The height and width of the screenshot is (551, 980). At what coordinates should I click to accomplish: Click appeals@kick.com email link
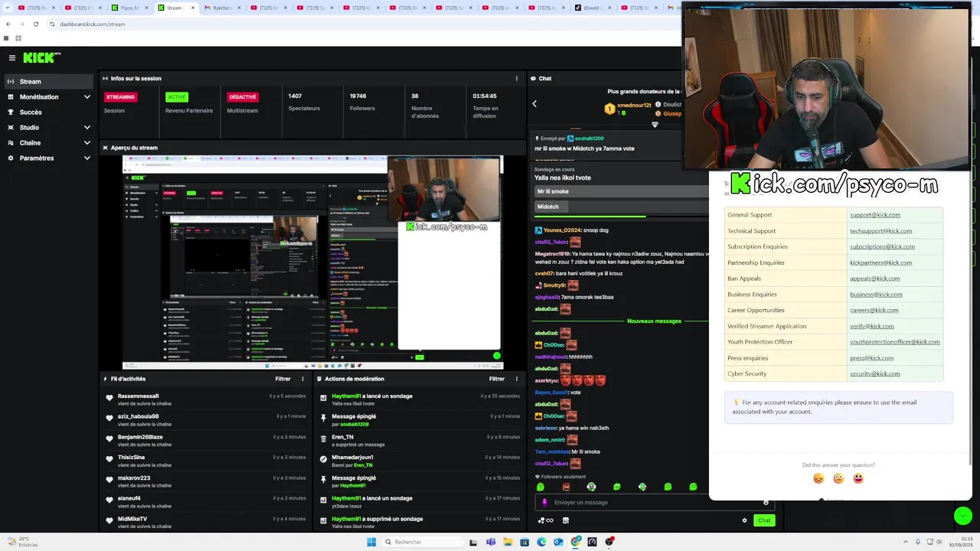pos(874,279)
